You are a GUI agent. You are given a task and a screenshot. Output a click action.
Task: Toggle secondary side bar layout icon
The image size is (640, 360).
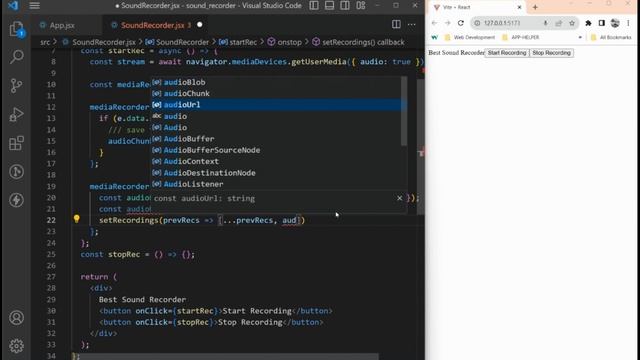click(x=345, y=5)
